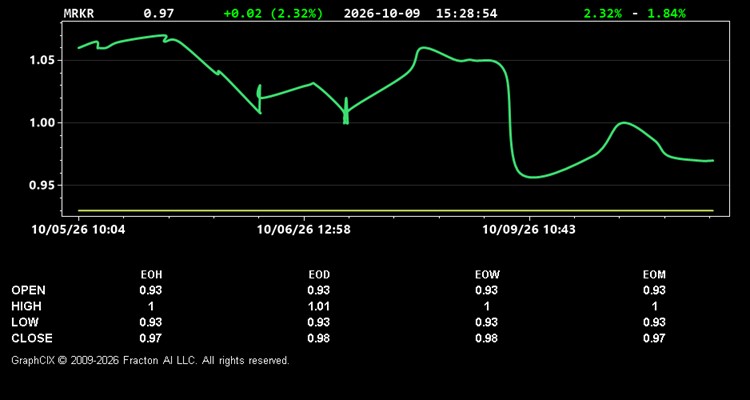The width and height of the screenshot is (750, 400).
Task: Click the 10/06/26 12:58 time axis label
Action: [304, 230]
